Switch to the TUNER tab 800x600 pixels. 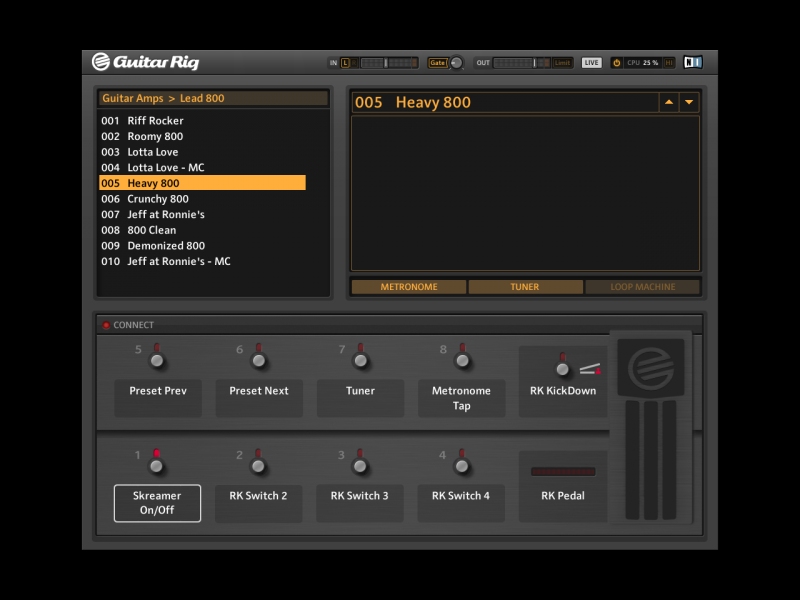[525, 287]
